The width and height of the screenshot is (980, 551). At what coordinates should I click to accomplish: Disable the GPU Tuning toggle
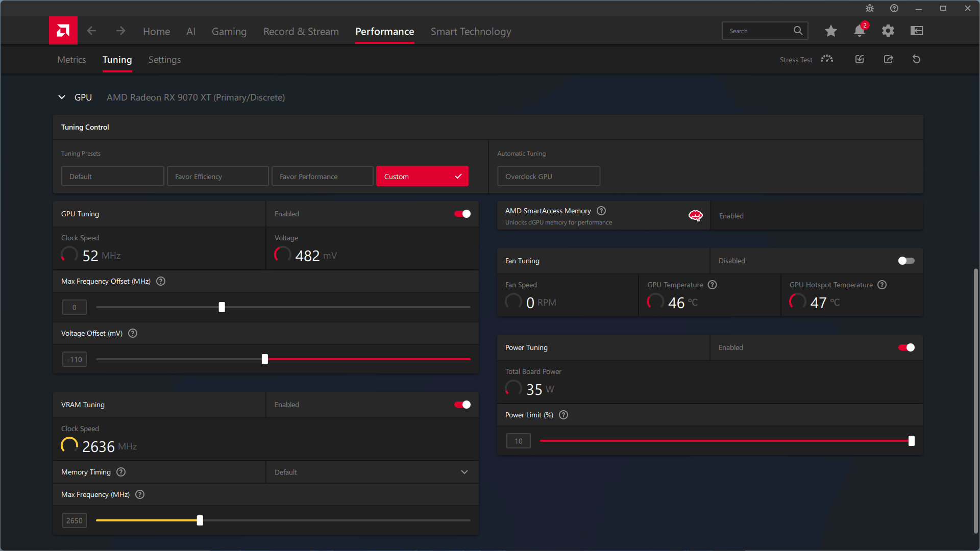pyautogui.click(x=462, y=214)
